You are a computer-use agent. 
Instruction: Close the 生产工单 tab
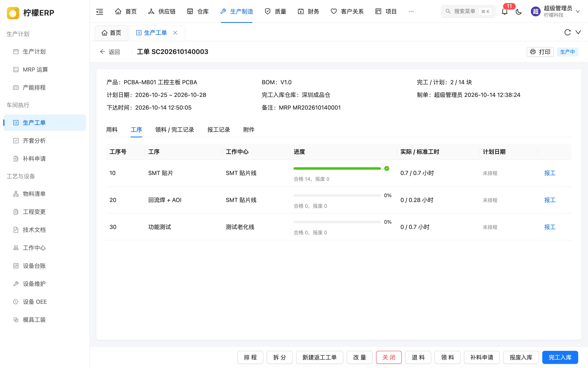point(175,33)
